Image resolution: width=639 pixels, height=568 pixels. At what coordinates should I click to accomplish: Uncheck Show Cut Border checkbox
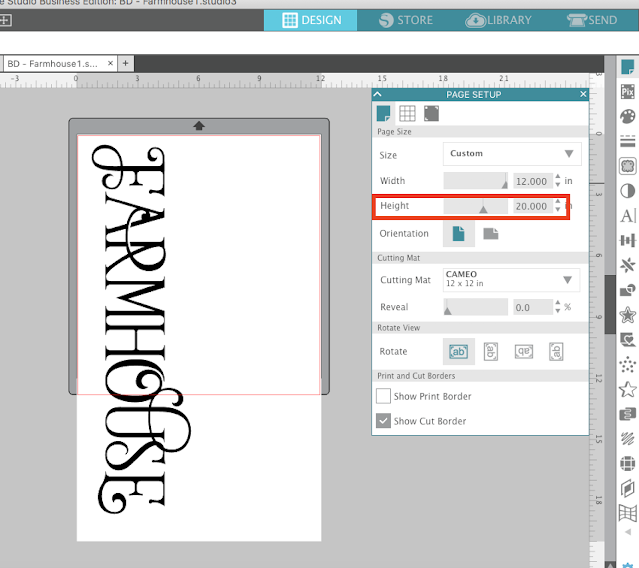[x=383, y=421]
